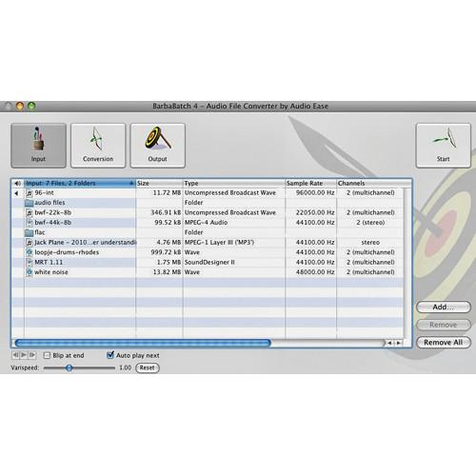
Task: Skip to previous file in player
Action: tap(15, 355)
